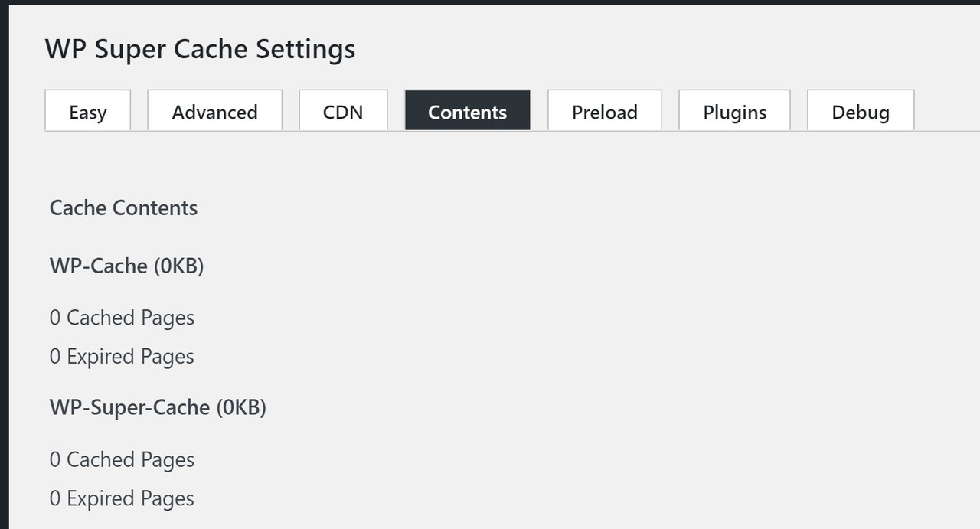
Task: Go to the Preload tab
Action: point(605,111)
